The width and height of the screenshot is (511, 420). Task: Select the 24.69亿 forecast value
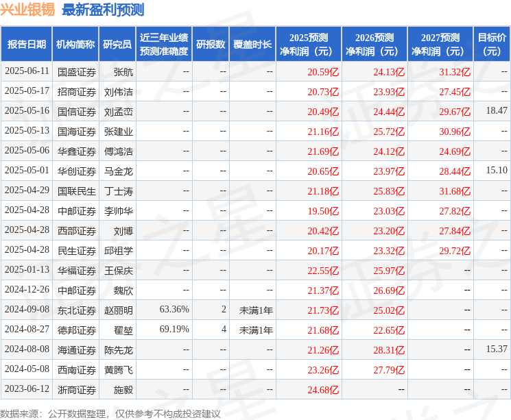455,151
